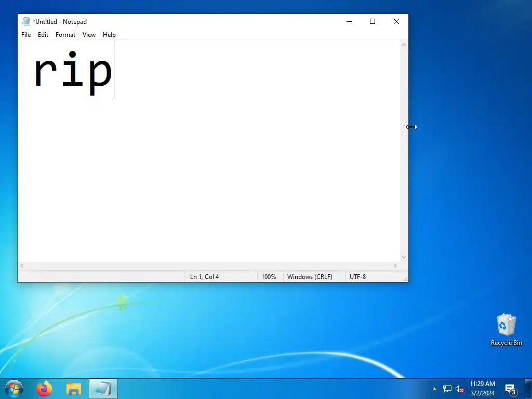Image resolution: width=532 pixels, height=399 pixels.
Task: Open the Windows Start button
Action: click(14, 389)
